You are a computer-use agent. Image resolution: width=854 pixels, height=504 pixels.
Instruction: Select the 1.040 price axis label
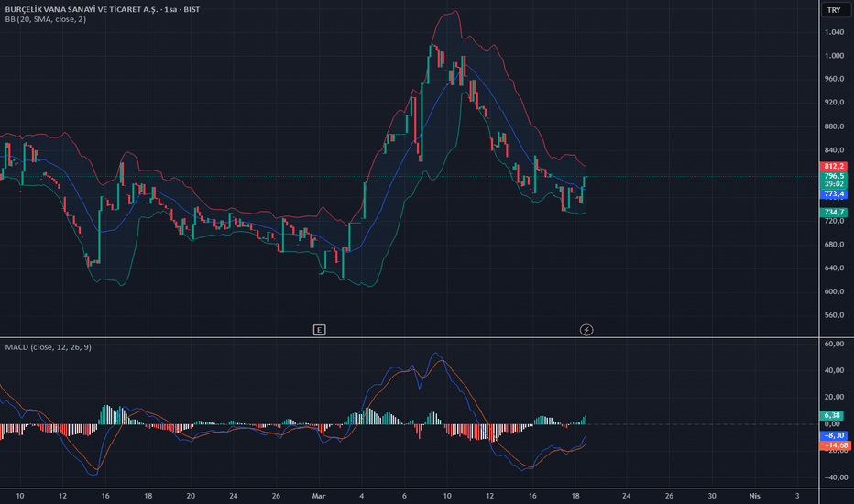click(x=835, y=32)
